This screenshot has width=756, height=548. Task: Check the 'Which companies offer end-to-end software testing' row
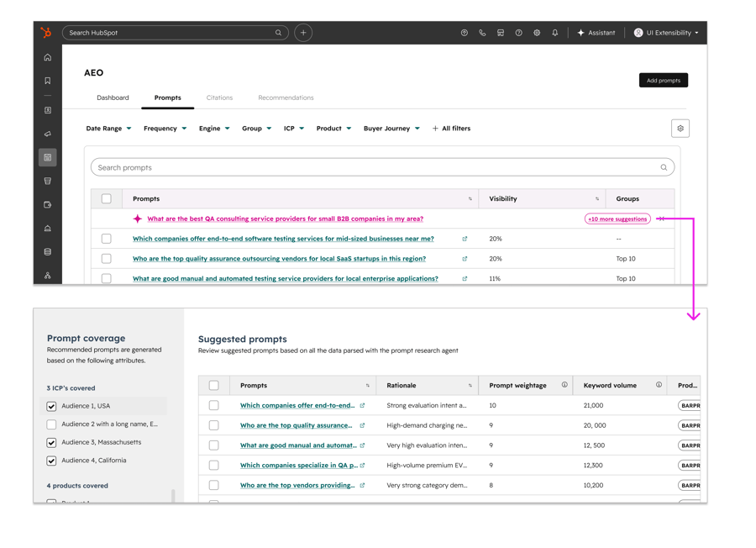pos(107,239)
